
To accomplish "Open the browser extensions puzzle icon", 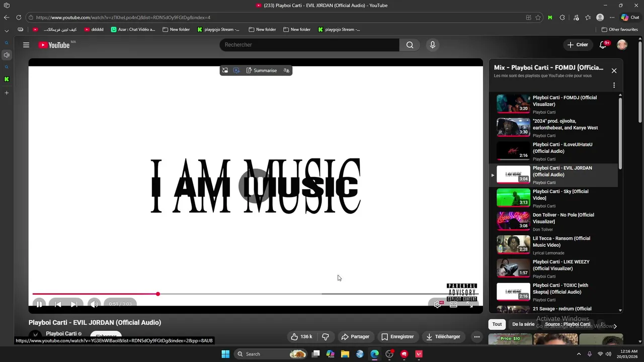I will (562, 17).
